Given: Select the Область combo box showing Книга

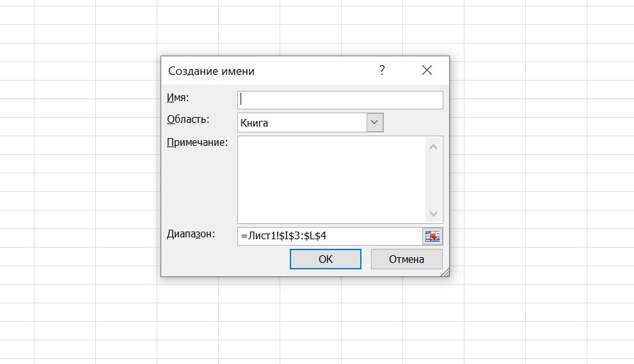Looking at the screenshot, I should tap(301, 123).
